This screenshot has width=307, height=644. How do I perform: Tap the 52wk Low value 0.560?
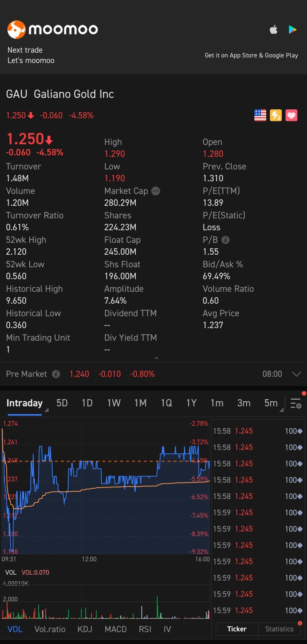(16, 276)
